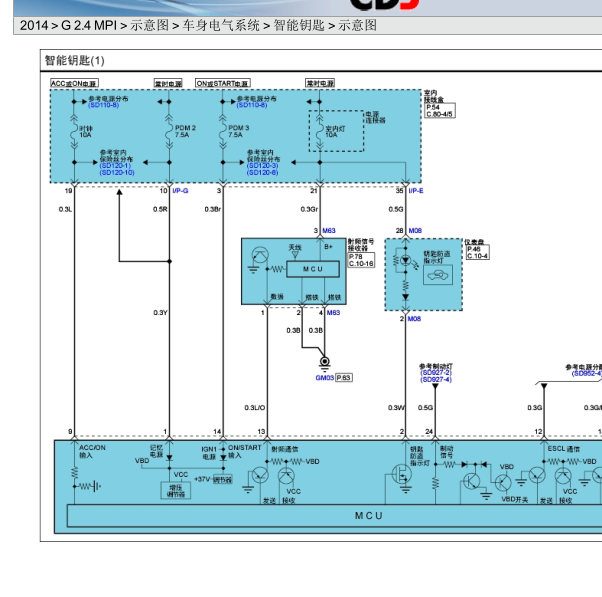
Task: Open the P.83 page reference box
Action: pos(344,378)
